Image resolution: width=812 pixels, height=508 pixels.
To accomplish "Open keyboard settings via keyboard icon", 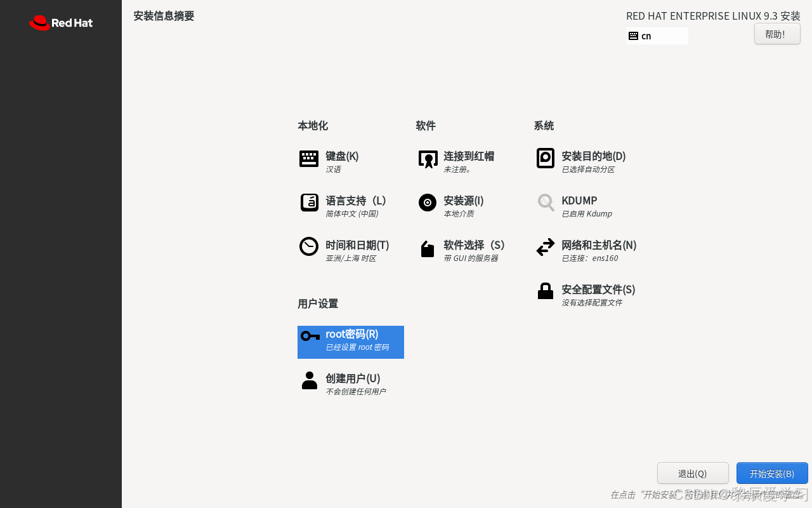I will click(309, 159).
